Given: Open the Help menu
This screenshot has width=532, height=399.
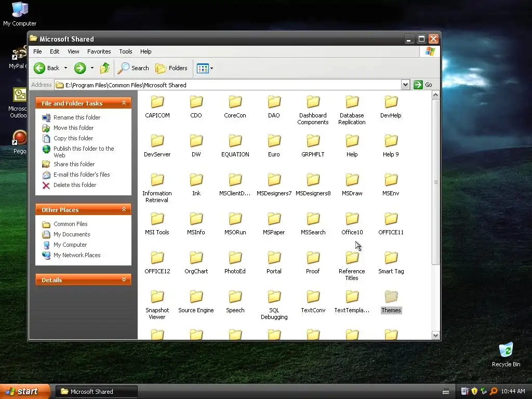Looking at the screenshot, I should [146, 51].
